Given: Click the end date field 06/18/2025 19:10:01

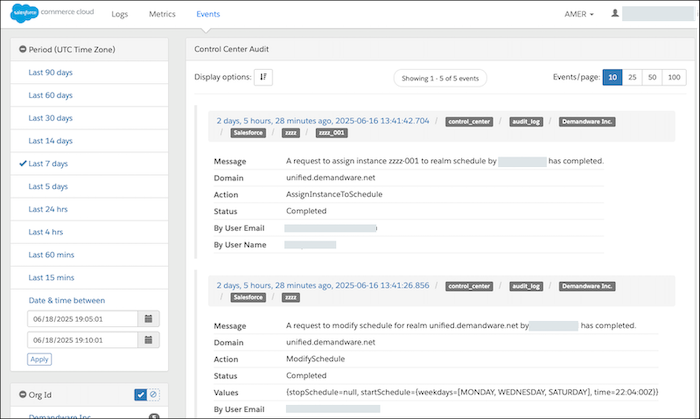Looking at the screenshot, I should tap(82, 340).
